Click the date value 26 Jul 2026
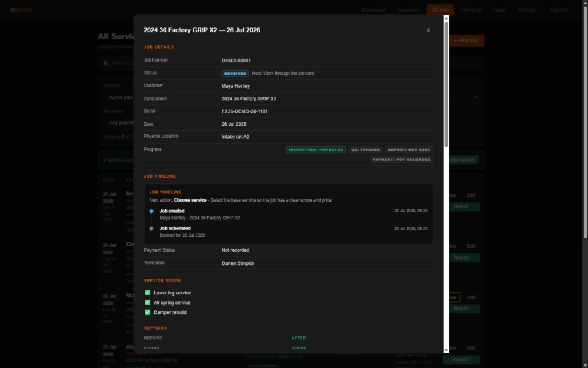The image size is (588, 368). [x=234, y=124]
